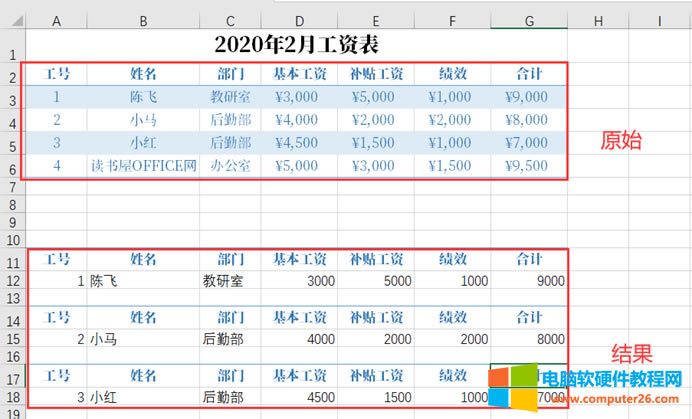Select the title cell 2020年2月工资表
This screenshot has height=419, width=692.
click(296, 45)
